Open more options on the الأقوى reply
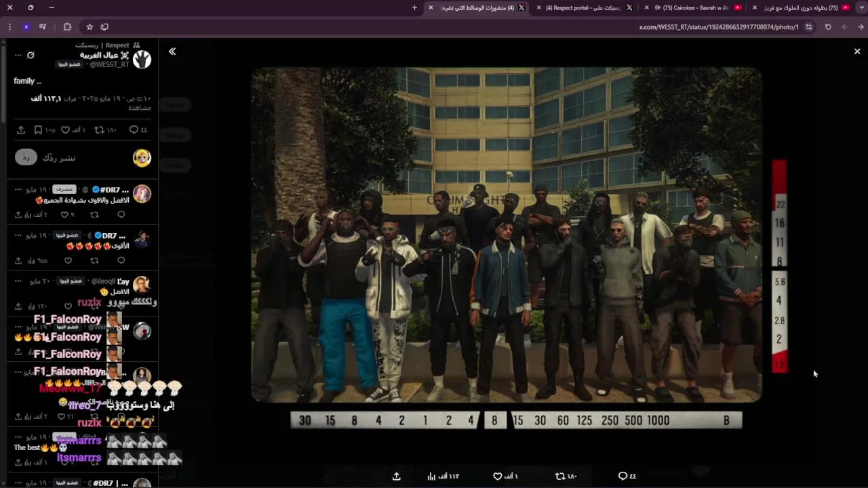The height and width of the screenshot is (488, 868). pyautogui.click(x=18, y=235)
